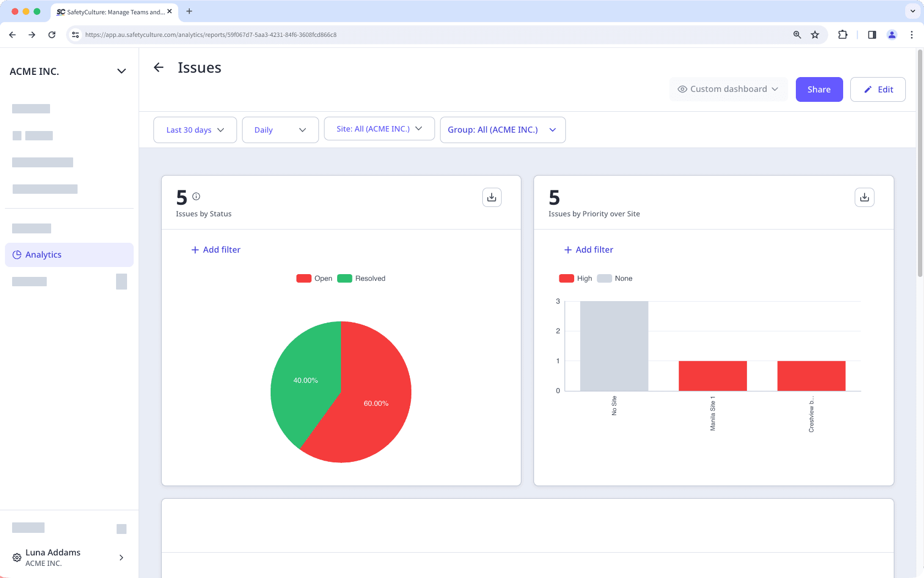Open the browser extensions puzzle icon

(843, 34)
